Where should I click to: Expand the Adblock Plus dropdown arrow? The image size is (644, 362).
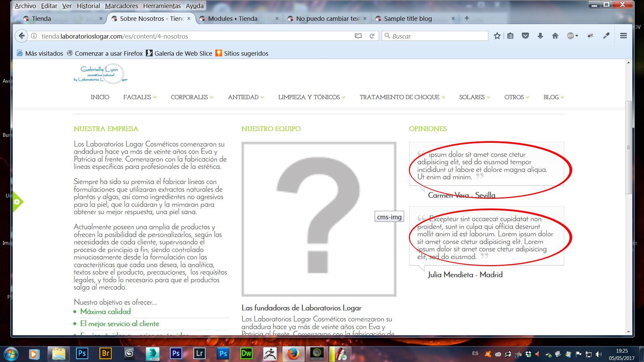pos(577,36)
